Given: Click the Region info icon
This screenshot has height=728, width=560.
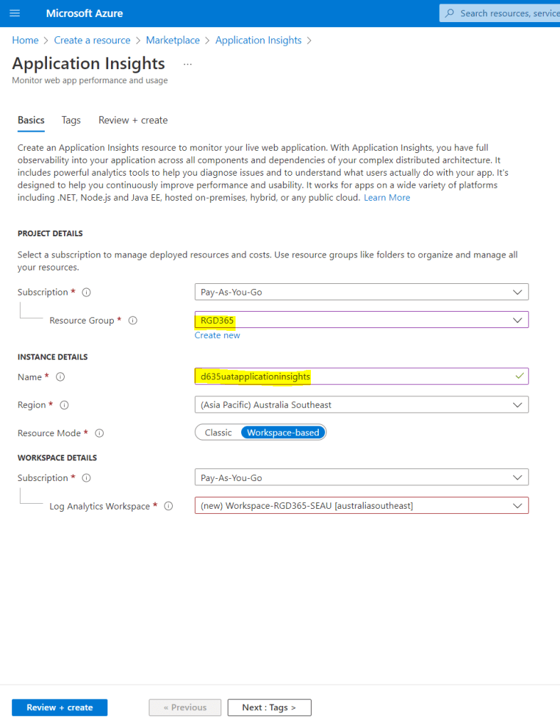Looking at the screenshot, I should pos(64,406).
